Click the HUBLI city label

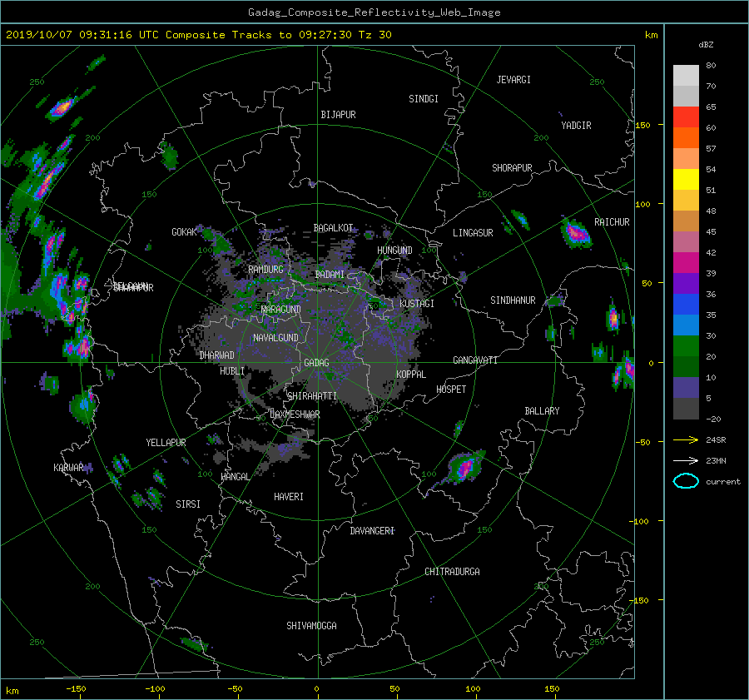(x=232, y=371)
